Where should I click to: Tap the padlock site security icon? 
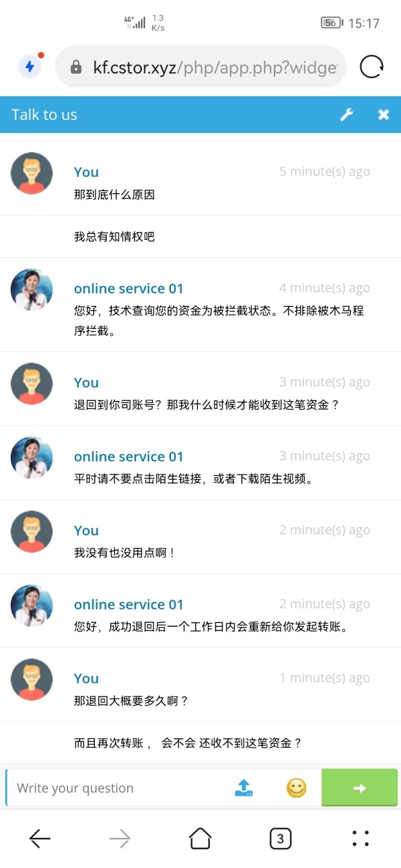76,67
